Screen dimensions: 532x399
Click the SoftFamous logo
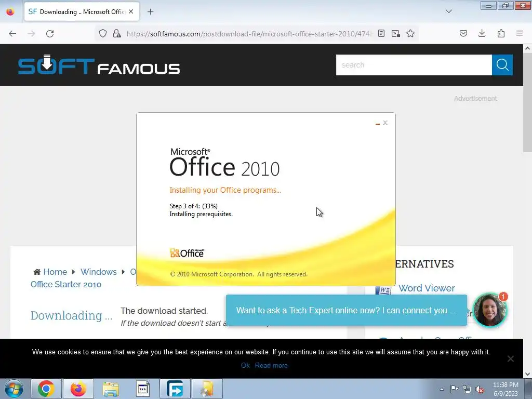point(99,65)
